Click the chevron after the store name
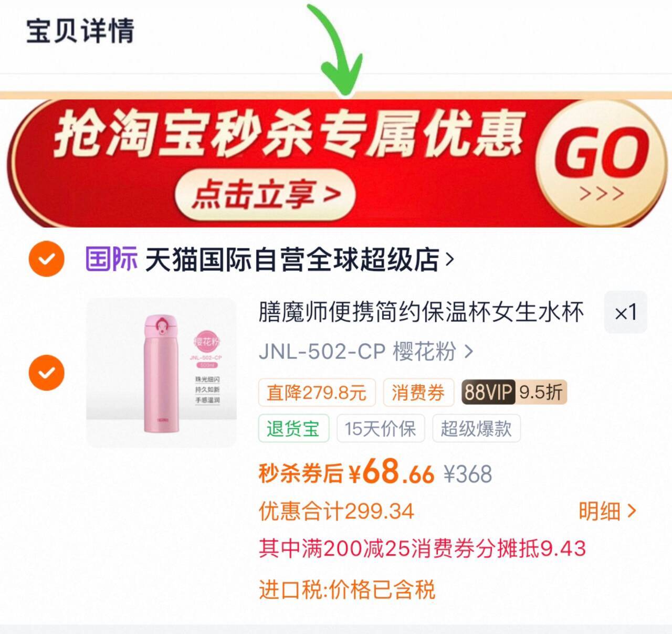This screenshot has height=634, width=672. pos(449,259)
